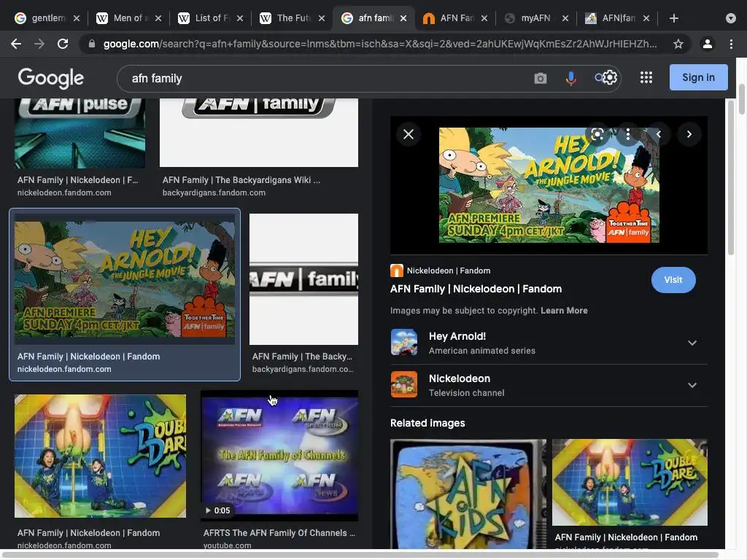747x560 pixels.
Task: Open nickelodeon.fandom.com under AFN pulse result
Action: pos(64,192)
